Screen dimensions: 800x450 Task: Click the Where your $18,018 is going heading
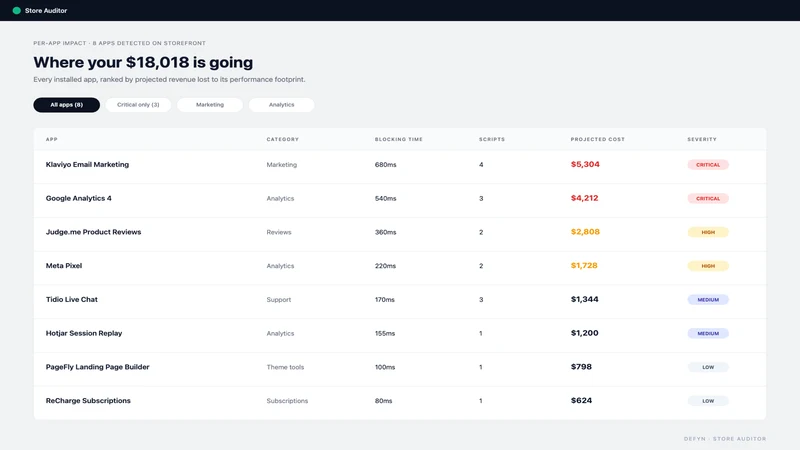tap(143, 62)
